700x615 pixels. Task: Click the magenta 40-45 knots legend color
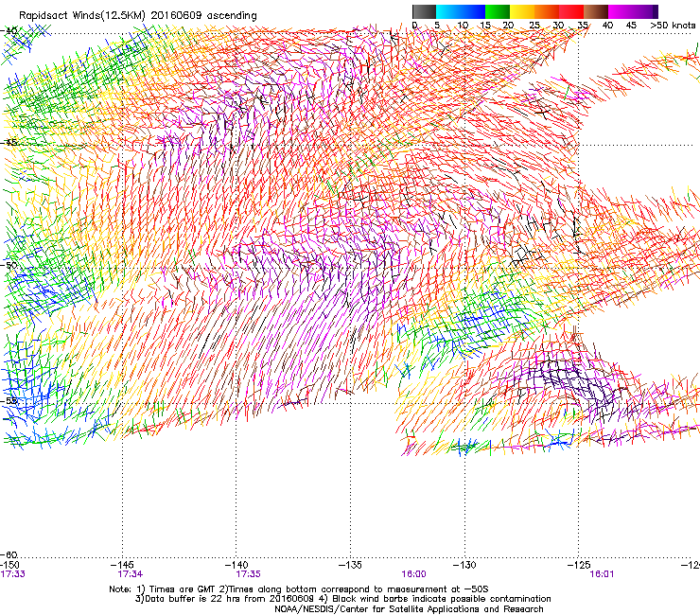click(621, 11)
